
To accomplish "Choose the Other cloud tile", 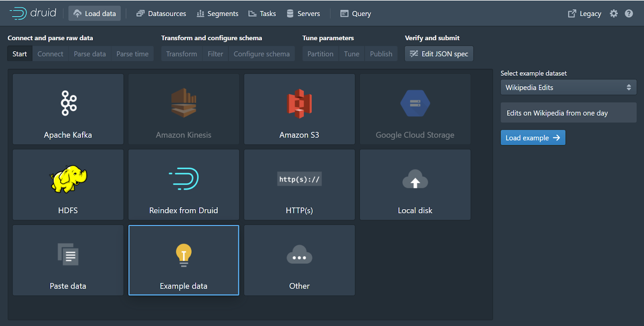I will click(299, 260).
